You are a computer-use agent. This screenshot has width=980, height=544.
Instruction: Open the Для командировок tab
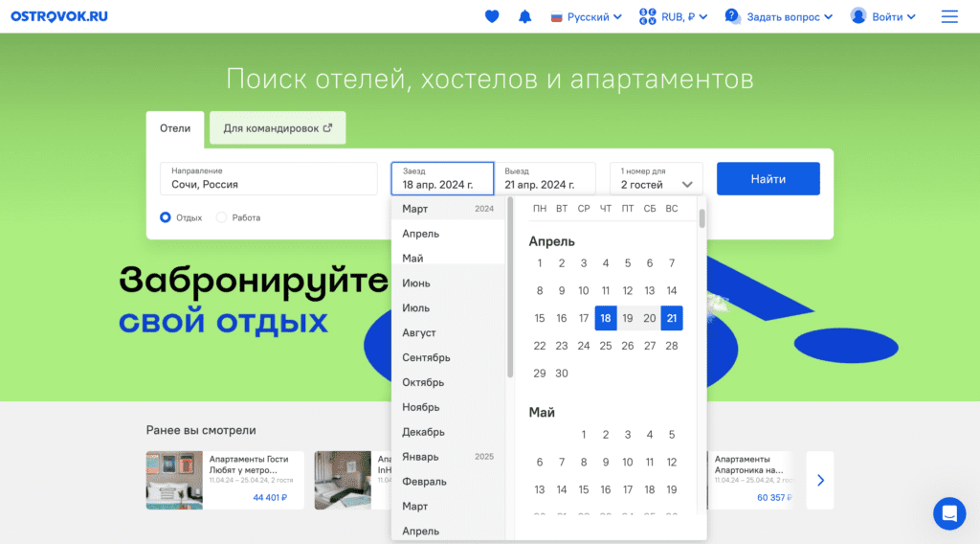(x=278, y=128)
